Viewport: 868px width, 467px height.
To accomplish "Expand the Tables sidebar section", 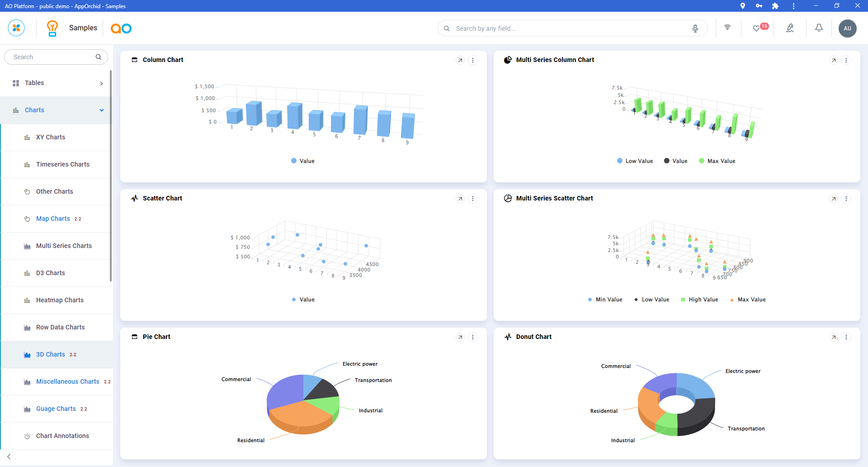I will coord(57,83).
